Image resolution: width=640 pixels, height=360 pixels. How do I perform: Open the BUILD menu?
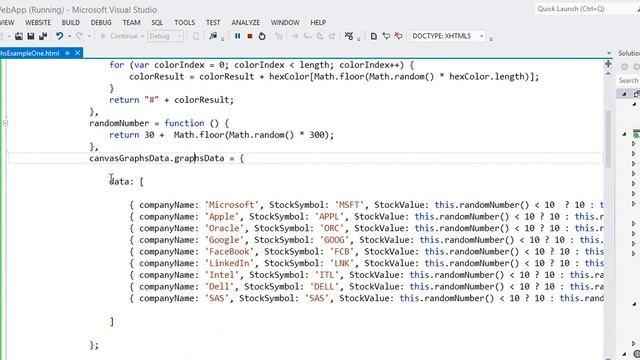pyautogui.click(x=71, y=22)
